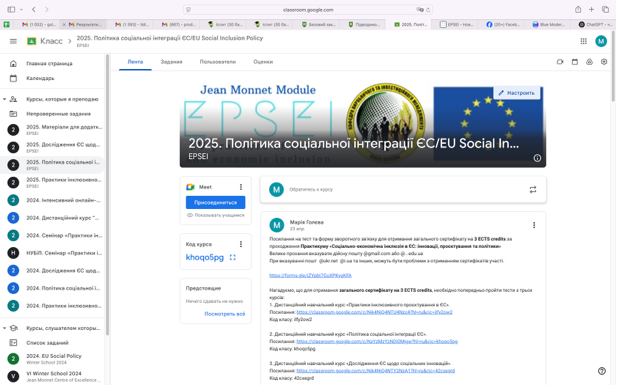The height and width of the screenshot is (385, 620).
Task: Click Класс in the header breadcrumb
Action: click(51, 41)
